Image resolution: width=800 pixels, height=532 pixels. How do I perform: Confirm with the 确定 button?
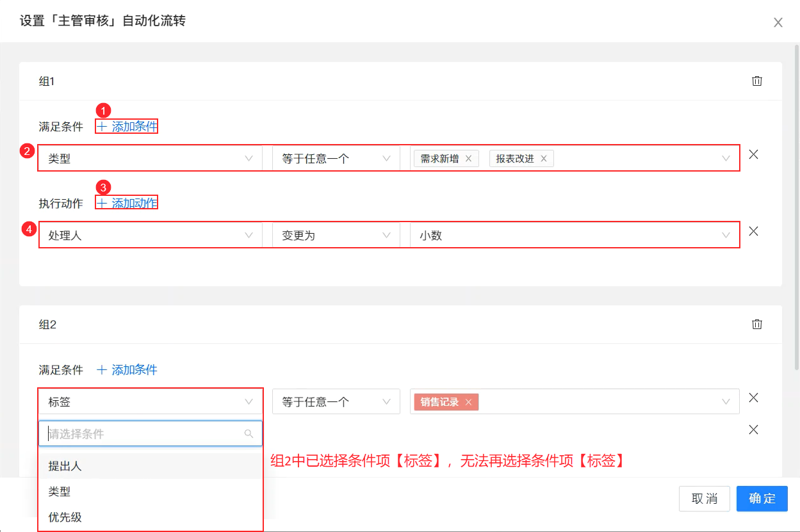point(762,499)
